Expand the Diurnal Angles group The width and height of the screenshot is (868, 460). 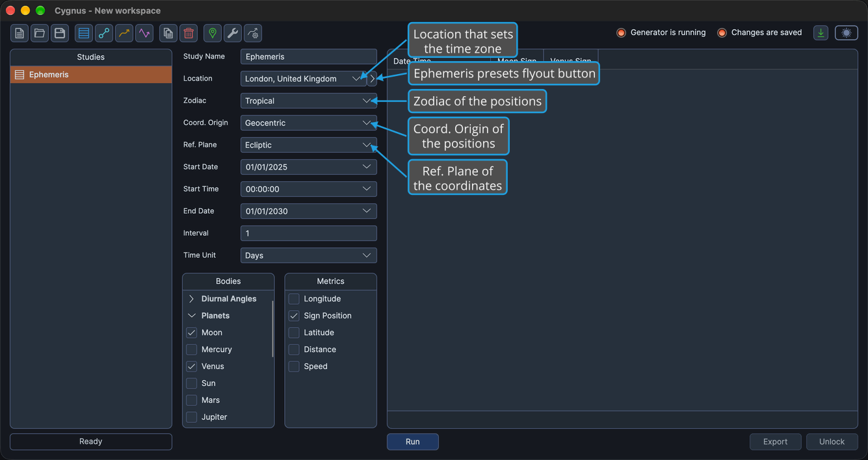[x=191, y=299]
